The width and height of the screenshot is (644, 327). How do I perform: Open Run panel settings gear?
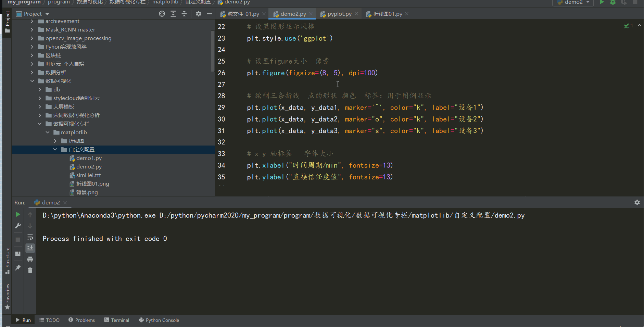637,202
